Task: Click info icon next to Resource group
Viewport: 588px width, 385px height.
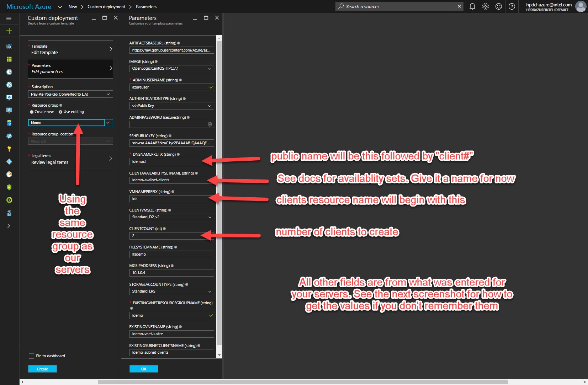Action: point(61,105)
